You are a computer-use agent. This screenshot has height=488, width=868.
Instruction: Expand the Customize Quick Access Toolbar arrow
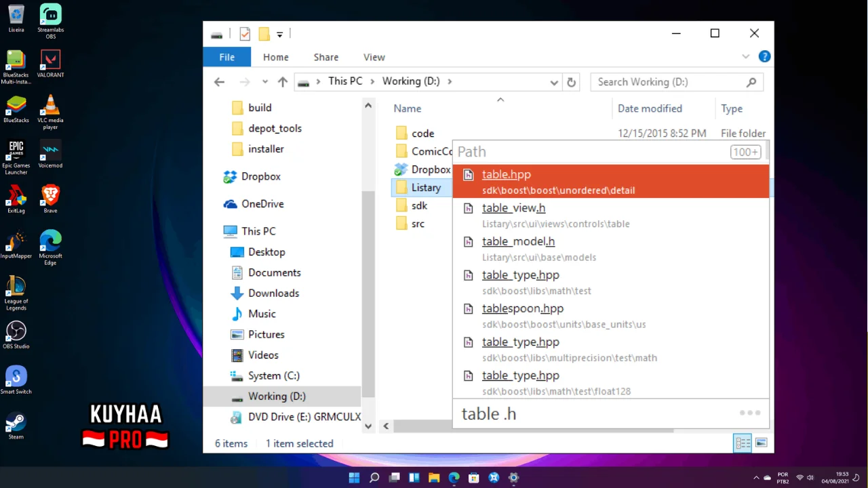[x=279, y=35]
